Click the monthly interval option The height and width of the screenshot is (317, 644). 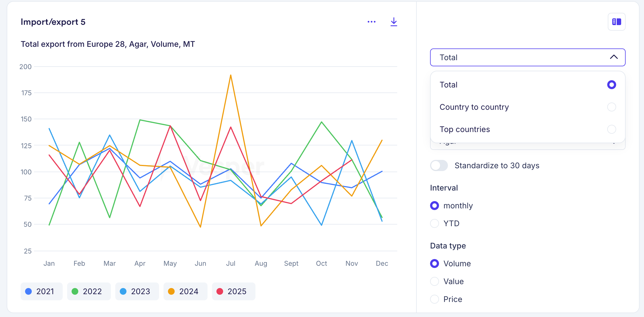[x=434, y=205]
